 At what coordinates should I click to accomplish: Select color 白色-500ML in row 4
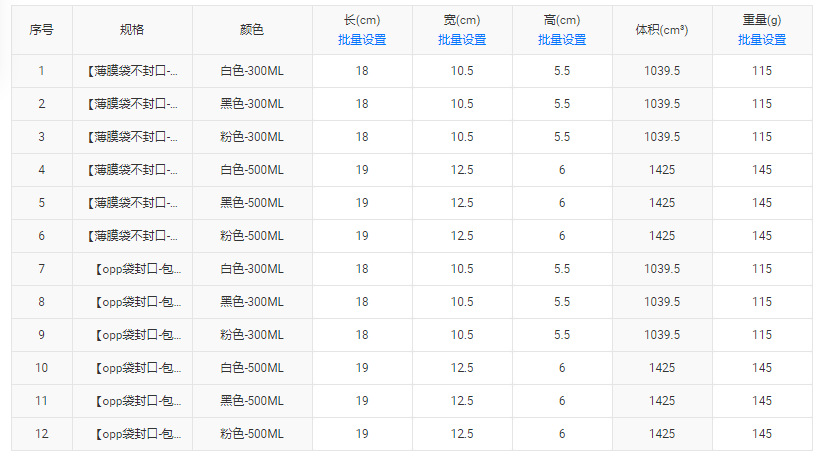(252, 170)
